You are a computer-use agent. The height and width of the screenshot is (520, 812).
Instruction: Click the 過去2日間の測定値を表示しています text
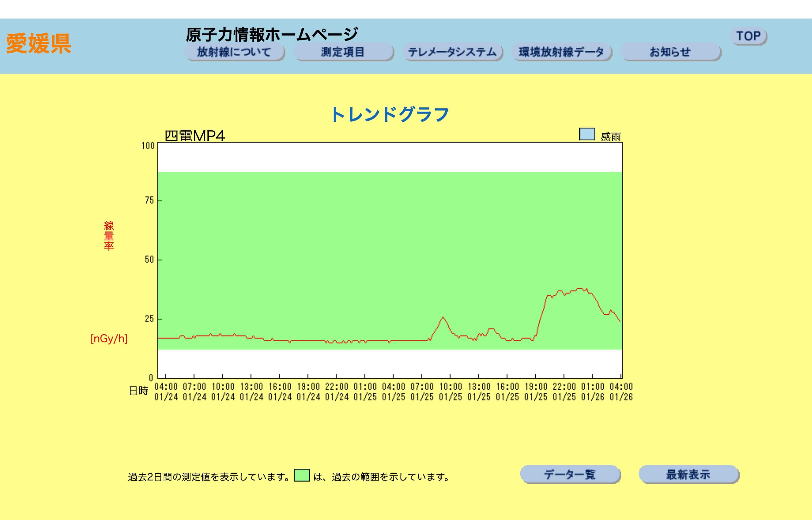tap(209, 477)
